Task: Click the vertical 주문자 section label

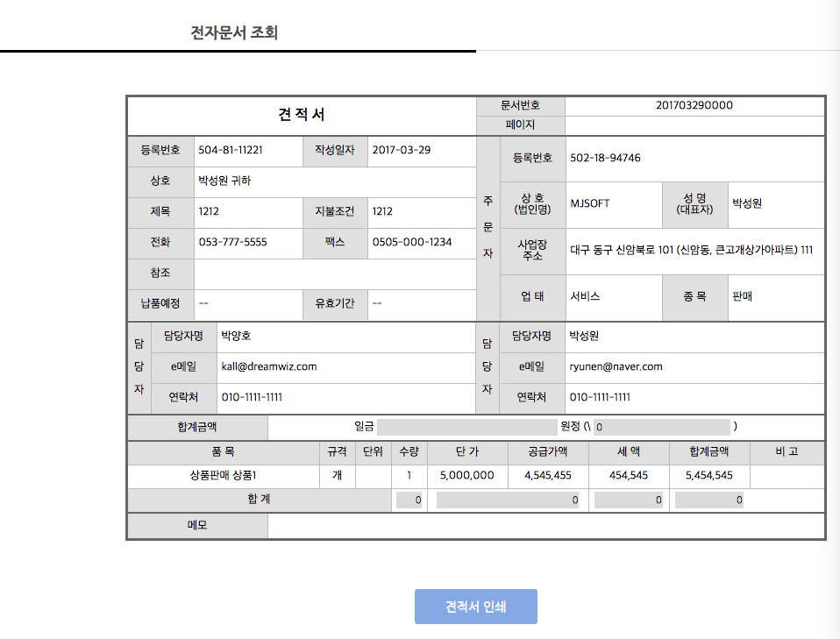Action: click(488, 227)
